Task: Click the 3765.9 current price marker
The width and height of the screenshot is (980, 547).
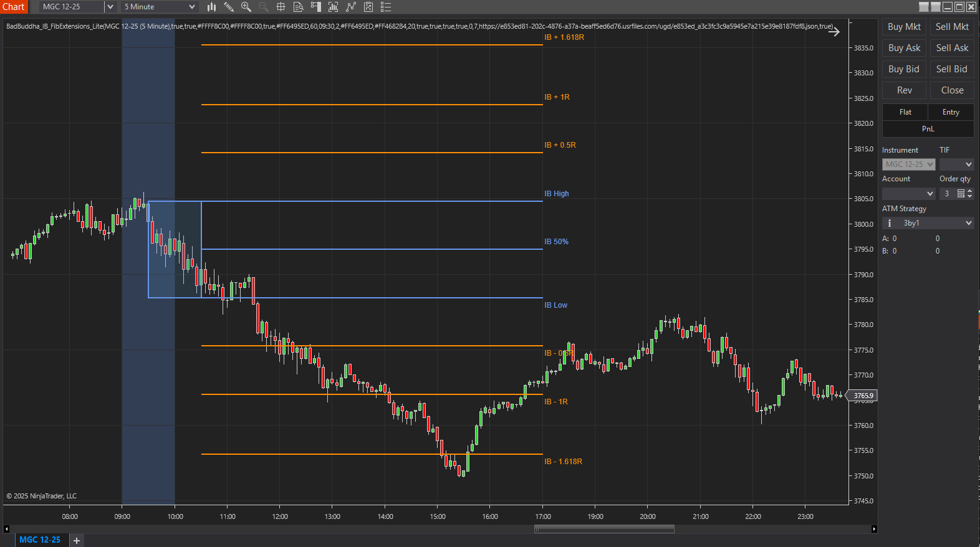Action: coord(863,396)
